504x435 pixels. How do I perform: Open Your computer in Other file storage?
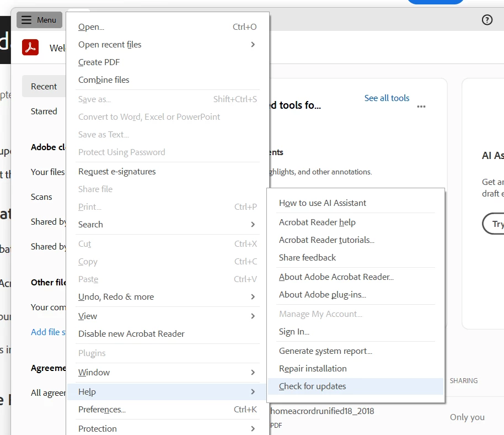coord(48,307)
